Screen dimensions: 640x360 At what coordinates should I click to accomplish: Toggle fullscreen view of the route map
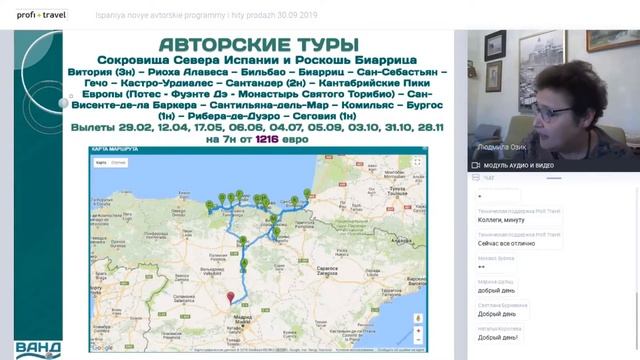coord(417,162)
